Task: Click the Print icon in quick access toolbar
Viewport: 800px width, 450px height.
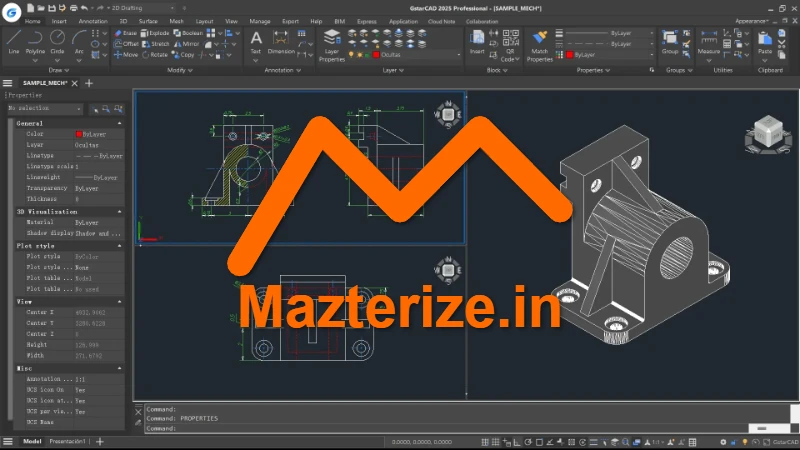Action: click(73, 8)
